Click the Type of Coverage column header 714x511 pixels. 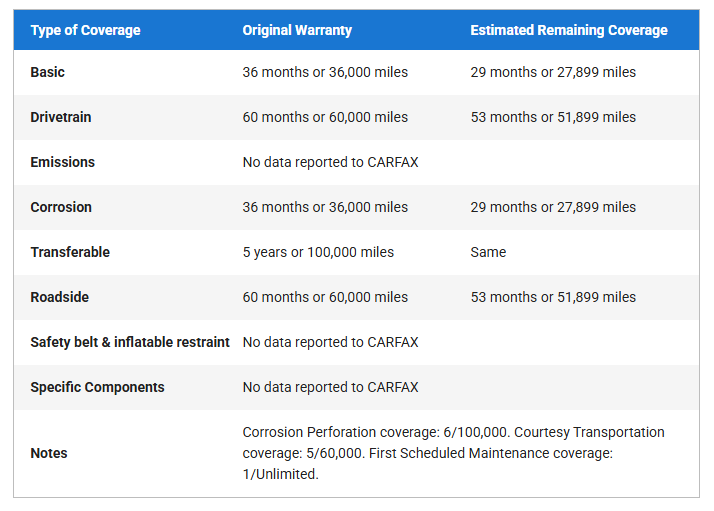coord(85,30)
